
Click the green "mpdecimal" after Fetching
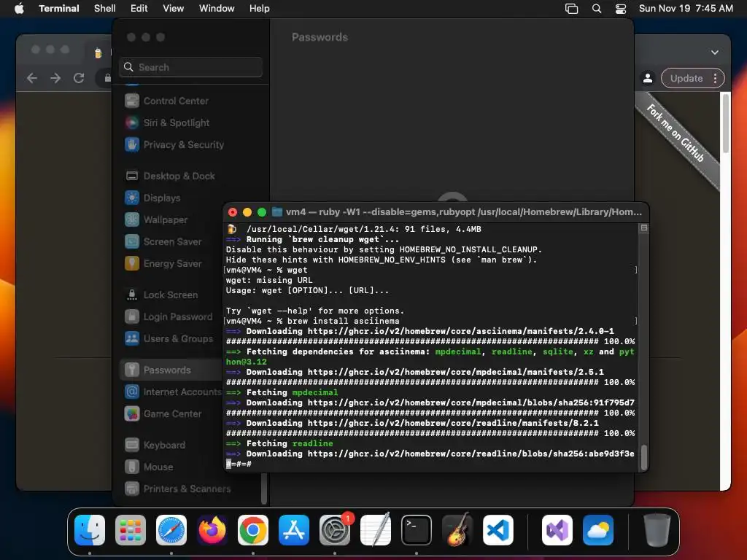315,392
